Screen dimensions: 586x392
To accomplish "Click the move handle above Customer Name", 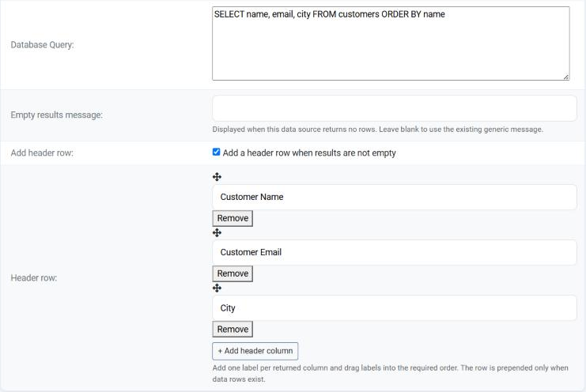I will [217, 177].
